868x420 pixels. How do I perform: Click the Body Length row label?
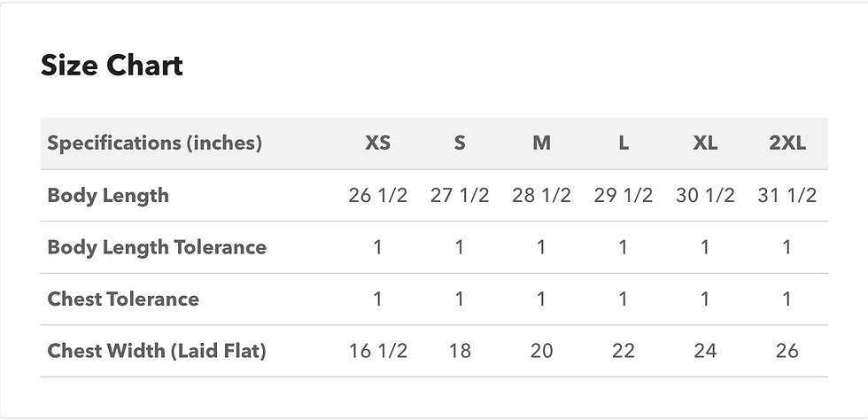(107, 195)
